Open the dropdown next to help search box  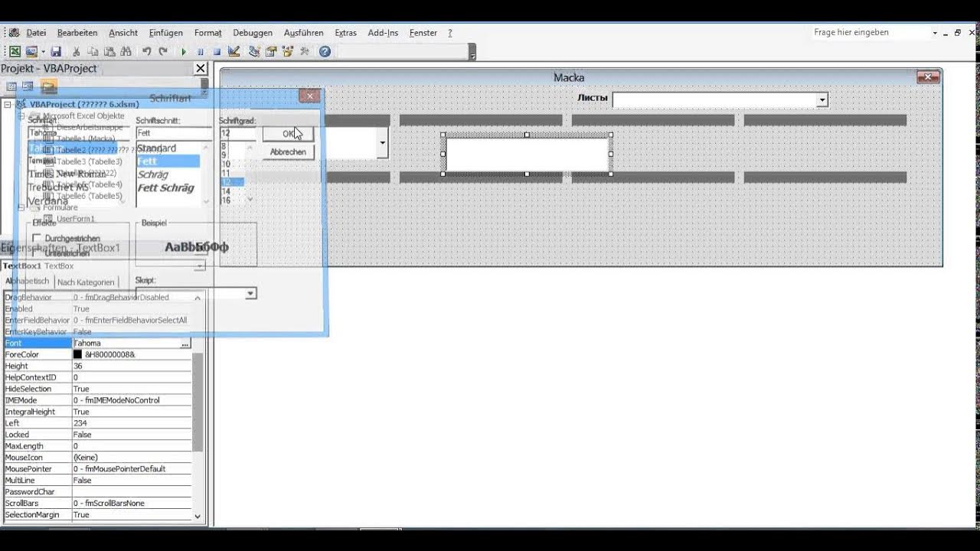coord(935,33)
